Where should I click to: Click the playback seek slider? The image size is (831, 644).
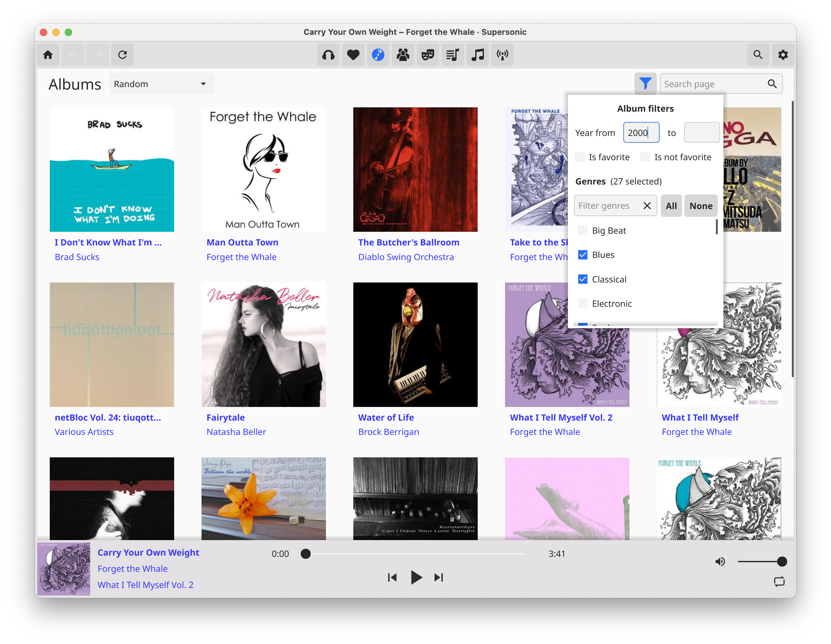pyautogui.click(x=415, y=554)
